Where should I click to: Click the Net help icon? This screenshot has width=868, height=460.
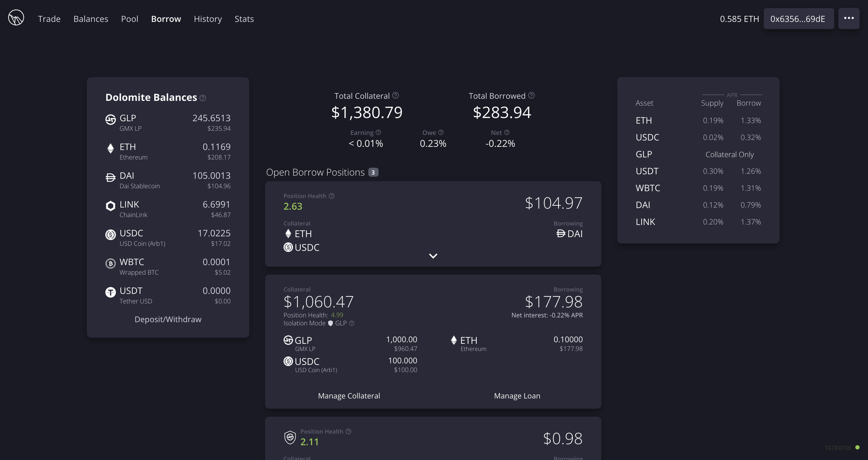[x=507, y=133]
